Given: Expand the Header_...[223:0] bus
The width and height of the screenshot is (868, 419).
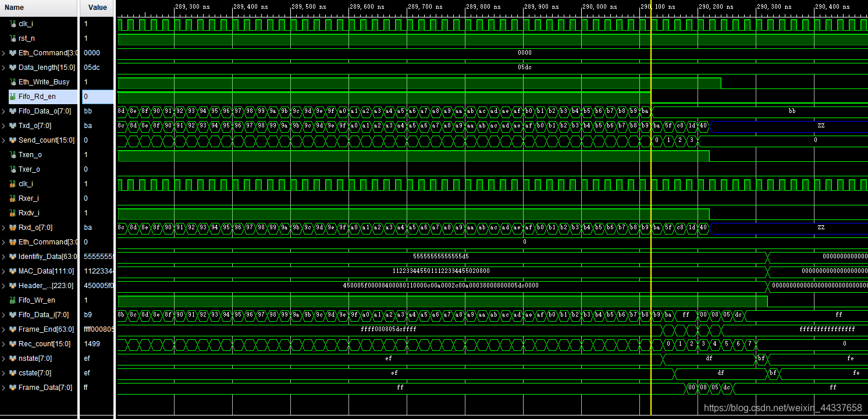Looking at the screenshot, I should point(4,286).
